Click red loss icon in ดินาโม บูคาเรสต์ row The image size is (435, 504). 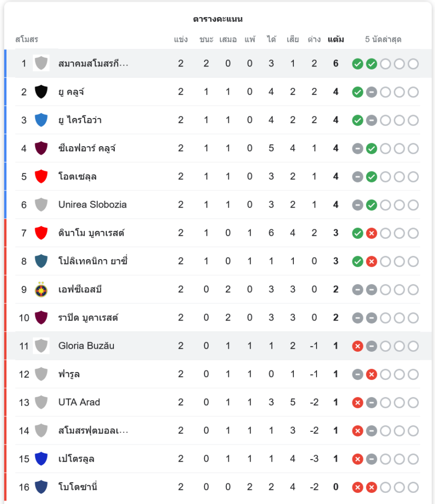point(371,233)
